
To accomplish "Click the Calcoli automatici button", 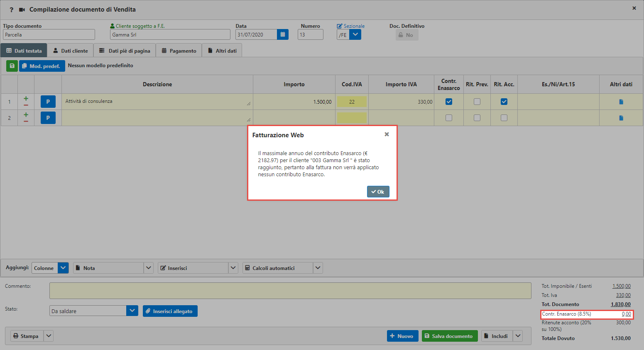I will (278, 268).
